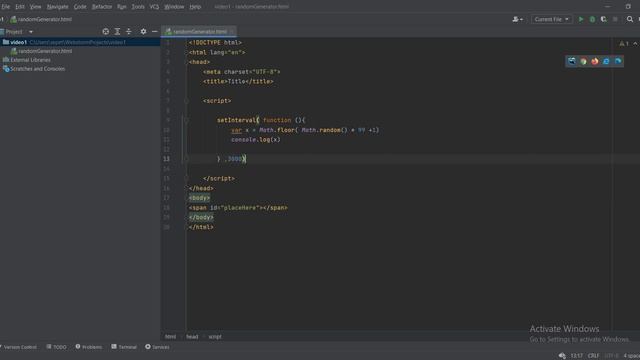Open the Edit menu

point(20,7)
